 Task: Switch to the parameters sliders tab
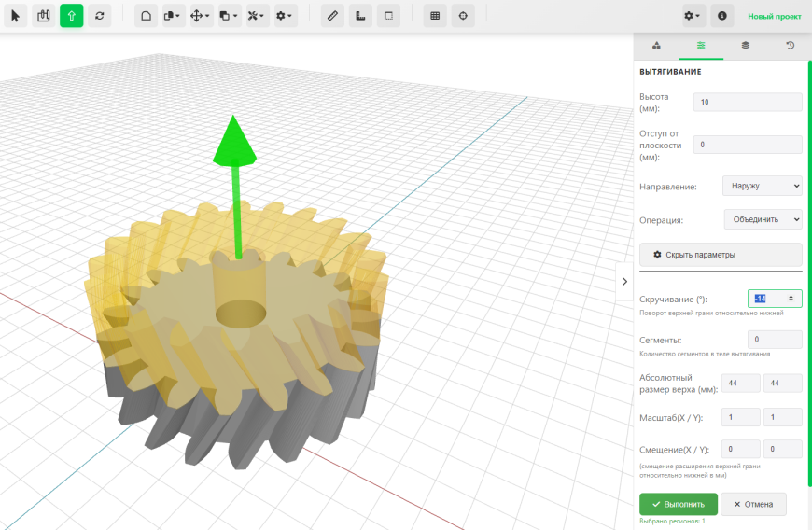click(x=701, y=46)
